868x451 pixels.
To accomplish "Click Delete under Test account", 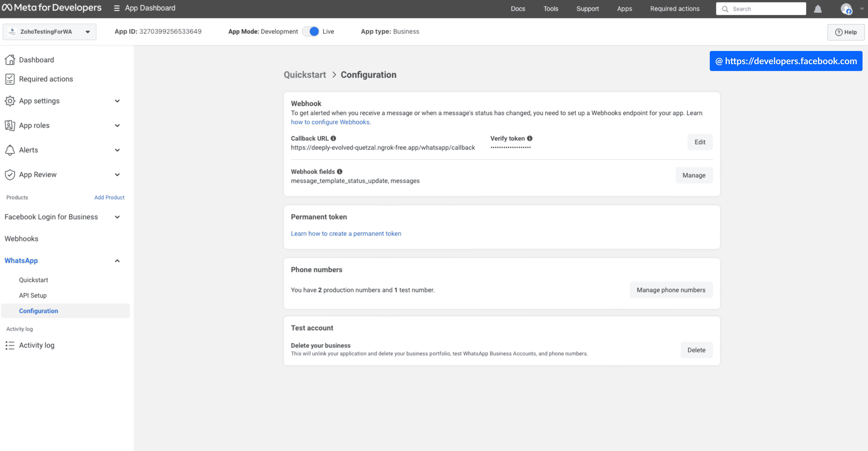I will click(x=696, y=350).
